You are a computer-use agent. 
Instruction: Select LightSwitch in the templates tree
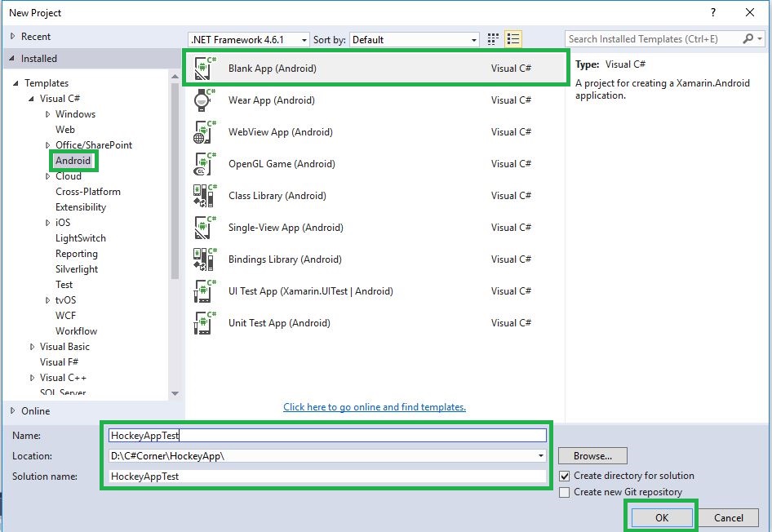[81, 238]
